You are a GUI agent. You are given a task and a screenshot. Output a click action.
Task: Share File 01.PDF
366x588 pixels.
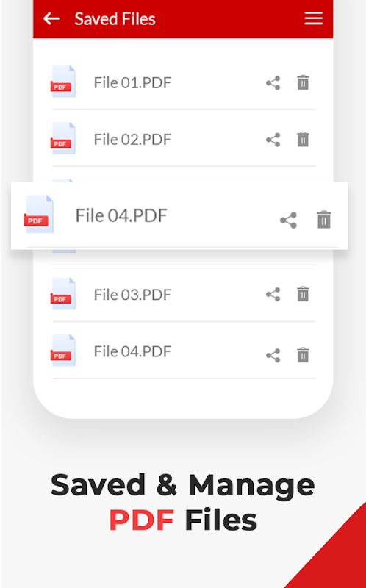(273, 83)
